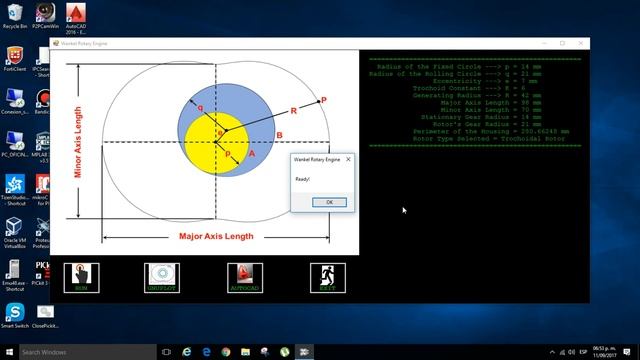Launch Microsoft Edge from the taskbar

[x=207, y=352]
